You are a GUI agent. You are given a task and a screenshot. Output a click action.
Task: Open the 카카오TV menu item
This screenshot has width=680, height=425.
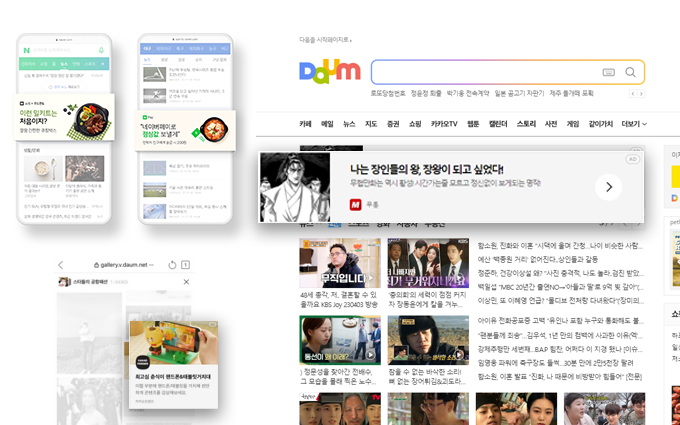tap(444, 124)
